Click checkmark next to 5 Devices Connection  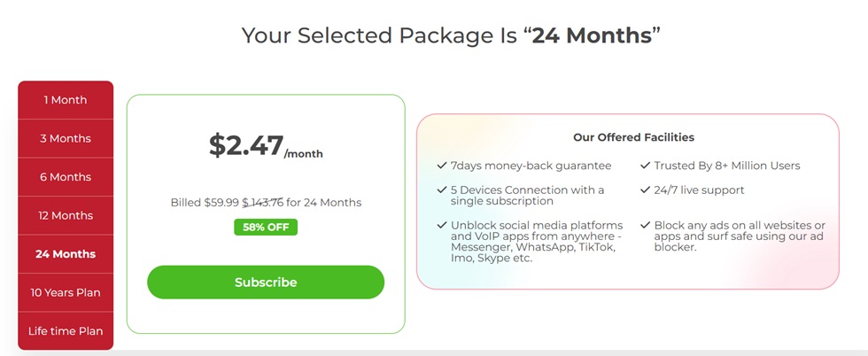point(442,190)
